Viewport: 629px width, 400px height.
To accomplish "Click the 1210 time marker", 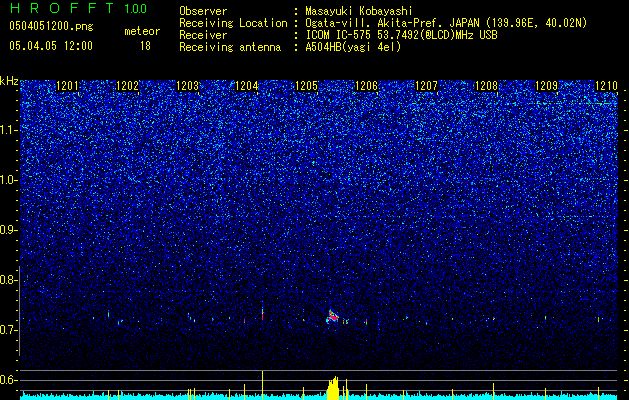I will pos(606,86).
